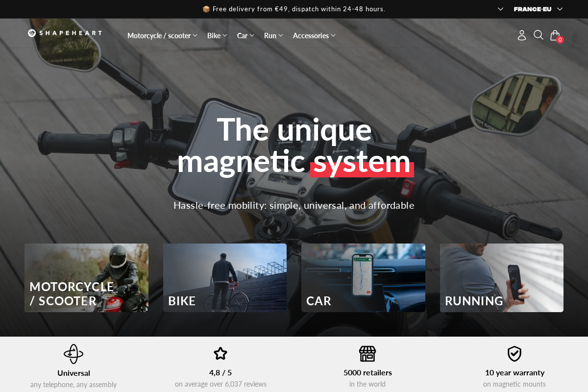This screenshot has width=588, height=392.
Task: Open the MOTORCYCLE / SCOOTER category tile
Action: (86, 278)
